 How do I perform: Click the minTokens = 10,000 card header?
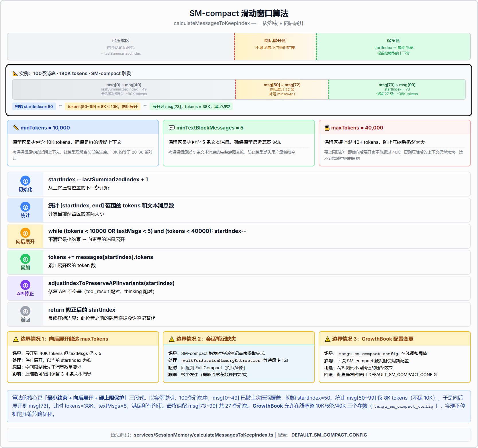(83, 127)
